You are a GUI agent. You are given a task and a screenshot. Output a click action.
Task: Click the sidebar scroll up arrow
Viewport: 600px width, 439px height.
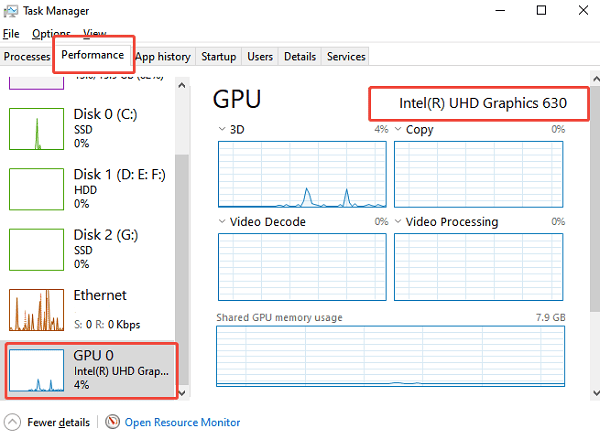pos(182,85)
